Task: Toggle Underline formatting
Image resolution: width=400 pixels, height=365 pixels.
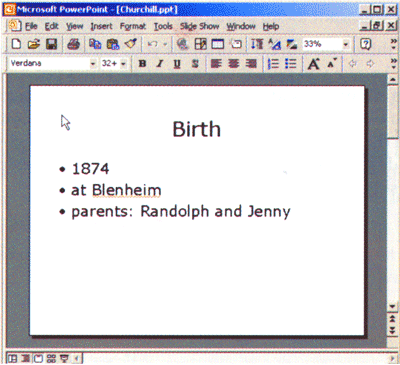Action: click(177, 63)
